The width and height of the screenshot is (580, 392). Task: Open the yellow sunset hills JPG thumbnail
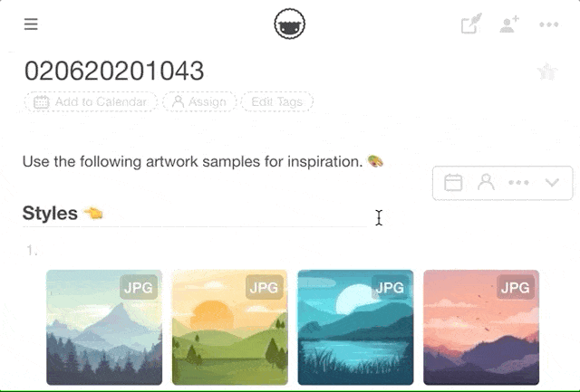tap(229, 328)
